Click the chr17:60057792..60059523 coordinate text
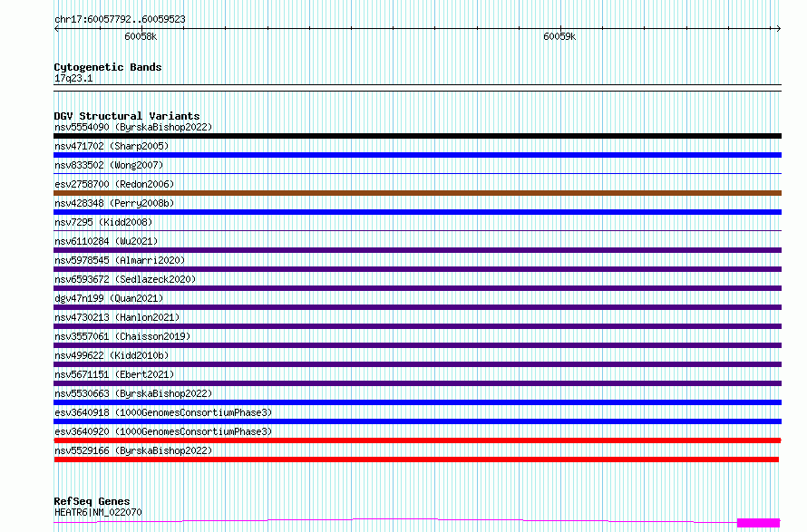The width and height of the screenshot is (807, 532). [120, 19]
